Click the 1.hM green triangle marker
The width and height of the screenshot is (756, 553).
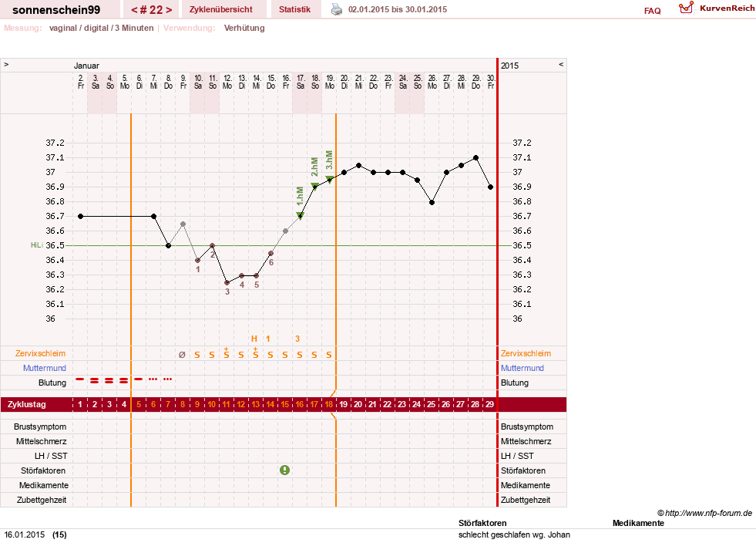click(300, 216)
